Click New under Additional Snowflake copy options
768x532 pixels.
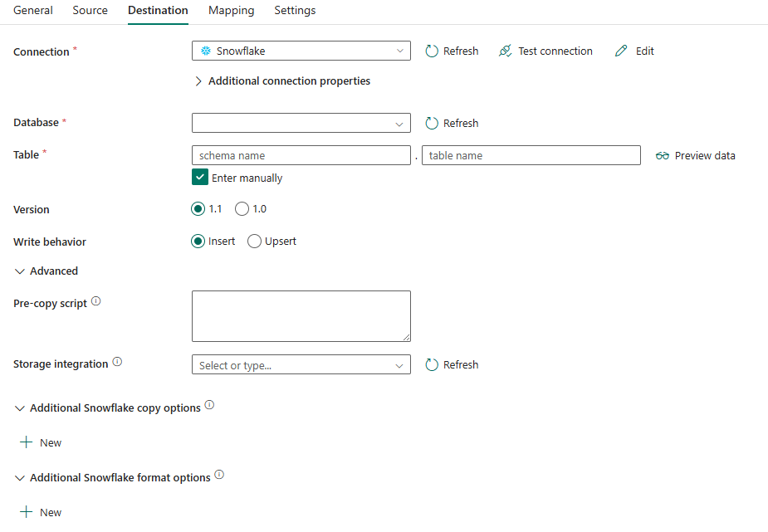[40, 442]
